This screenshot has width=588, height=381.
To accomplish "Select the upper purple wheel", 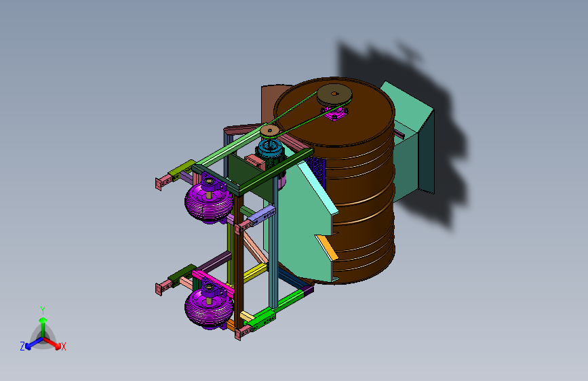I will point(208,203).
